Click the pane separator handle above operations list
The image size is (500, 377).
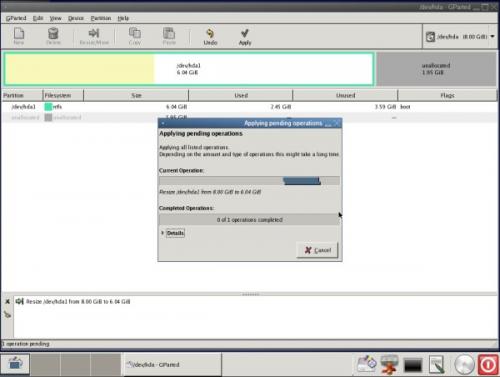click(251, 294)
